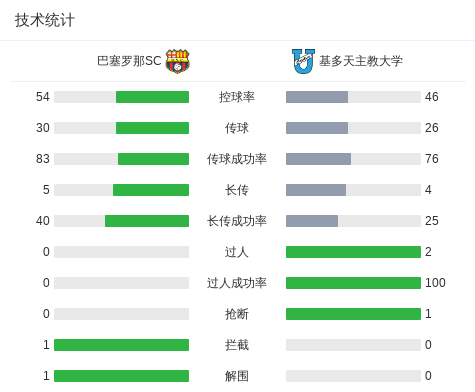Open the 基多天主教大学 team name link
The height and width of the screenshot is (392, 475).
tap(361, 61)
